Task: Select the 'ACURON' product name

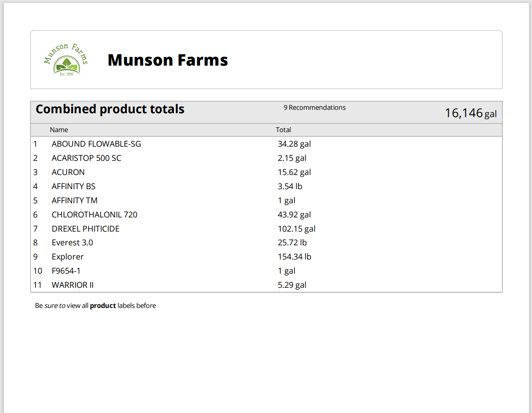Action: [x=68, y=172]
